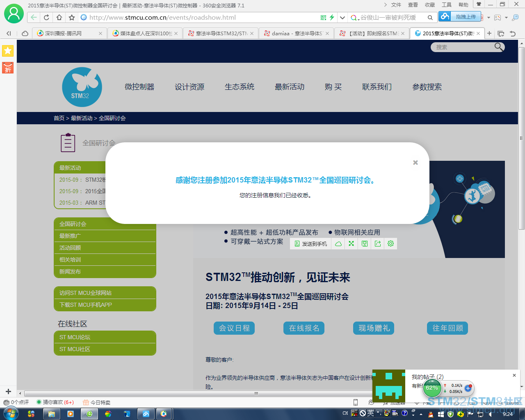Click the 微控制器 navigation item
The width and height of the screenshot is (525, 420).
click(139, 87)
